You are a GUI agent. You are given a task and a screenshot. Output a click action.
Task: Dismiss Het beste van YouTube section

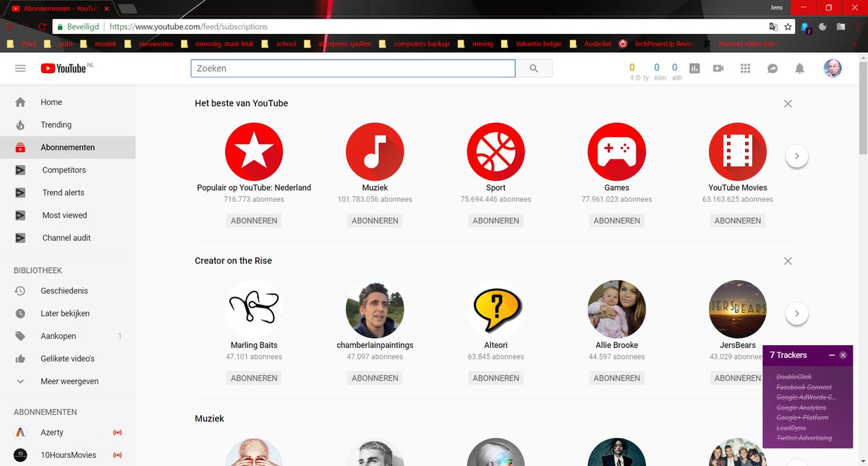tap(788, 103)
